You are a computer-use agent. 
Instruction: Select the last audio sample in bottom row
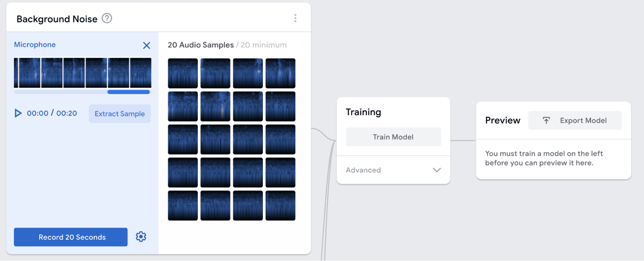pos(280,206)
